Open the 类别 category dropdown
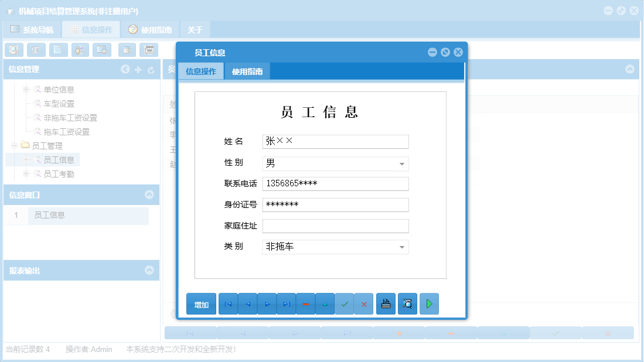This screenshot has height=362, width=644. 402,247
